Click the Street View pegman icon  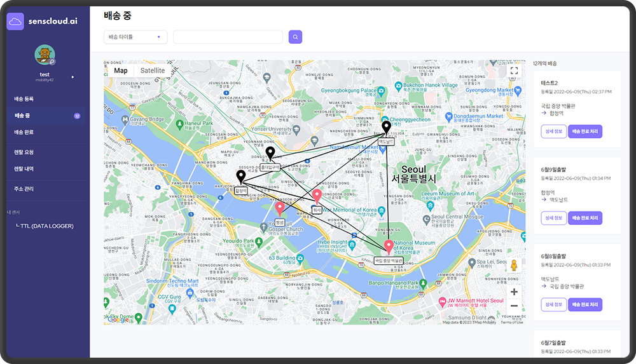click(x=514, y=266)
